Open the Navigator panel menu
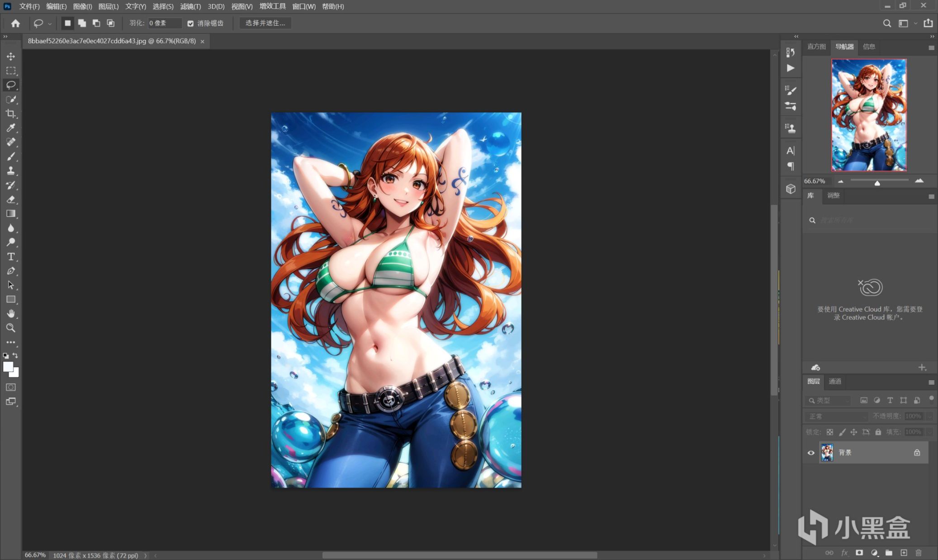The image size is (938, 560). coord(931,47)
